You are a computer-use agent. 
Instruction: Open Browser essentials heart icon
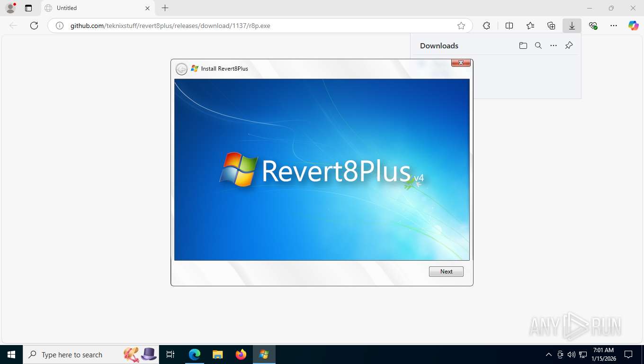coord(593,26)
